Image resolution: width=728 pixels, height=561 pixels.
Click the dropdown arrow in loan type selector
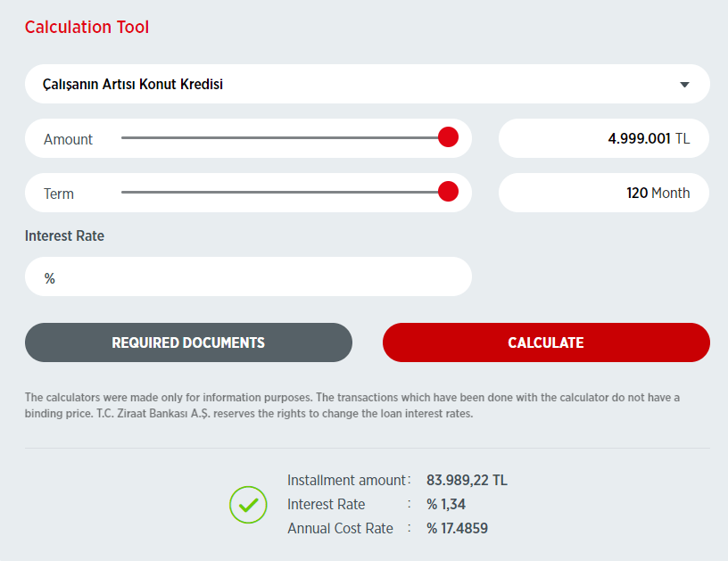pos(684,85)
